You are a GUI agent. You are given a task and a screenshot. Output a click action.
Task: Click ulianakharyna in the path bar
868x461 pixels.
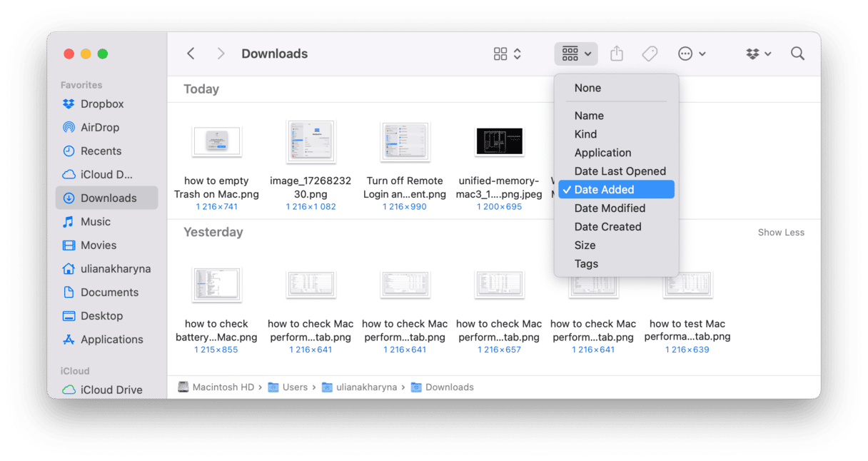tap(360, 387)
